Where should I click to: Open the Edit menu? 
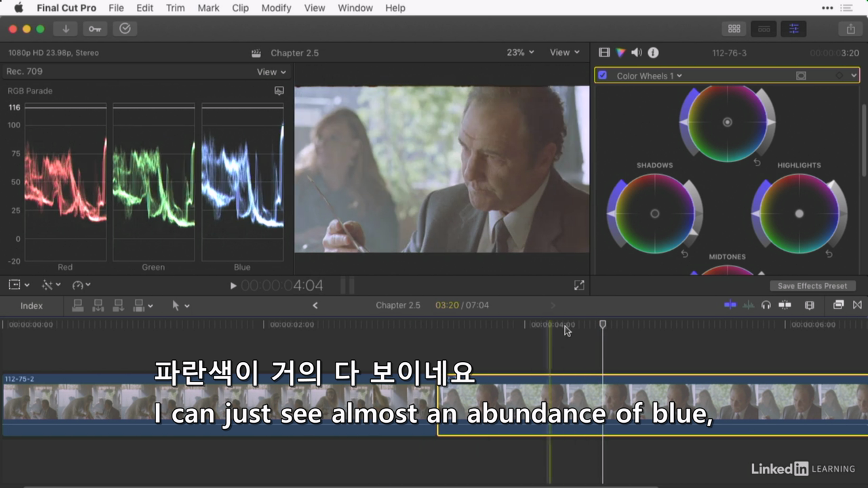click(144, 8)
